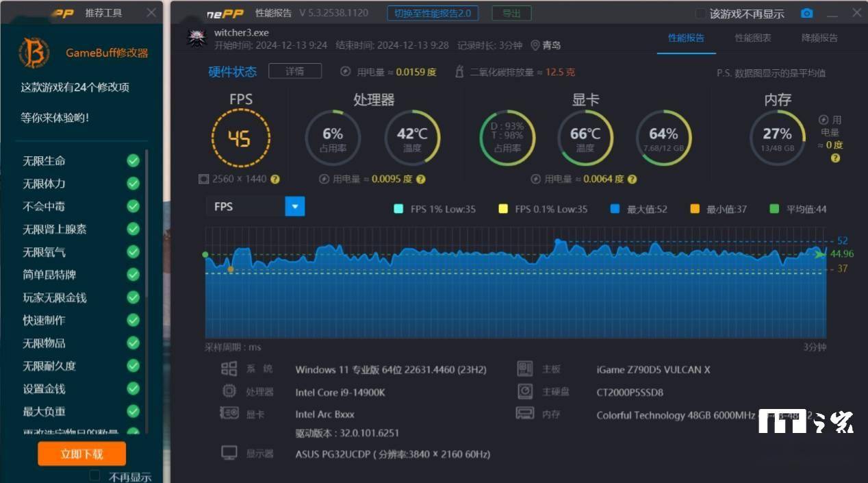Open the help icon next to 0.0064 度
Image resolution: width=868 pixels, height=483 pixels.
(632, 179)
